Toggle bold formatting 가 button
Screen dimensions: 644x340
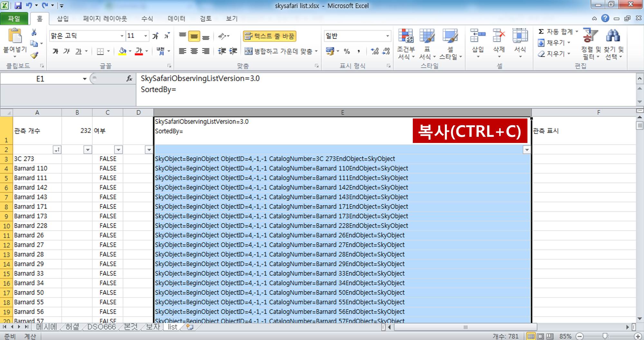click(x=55, y=51)
